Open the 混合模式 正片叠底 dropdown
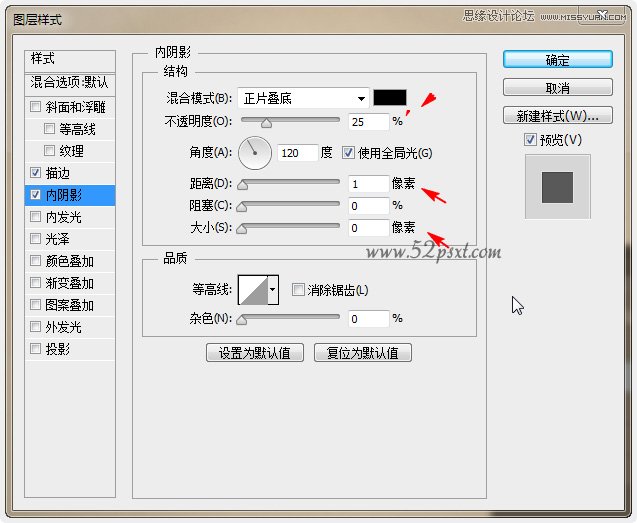The image size is (637, 523). point(303,98)
